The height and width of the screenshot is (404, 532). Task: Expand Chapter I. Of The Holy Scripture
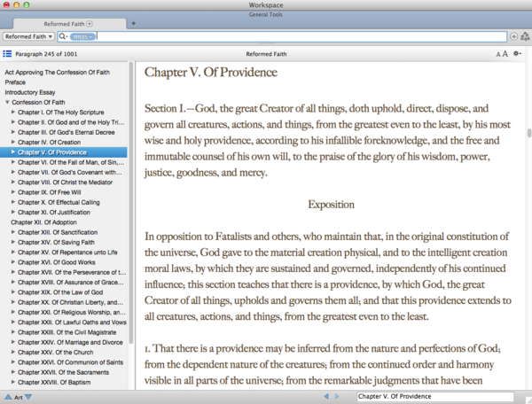pyautogui.click(x=13, y=112)
